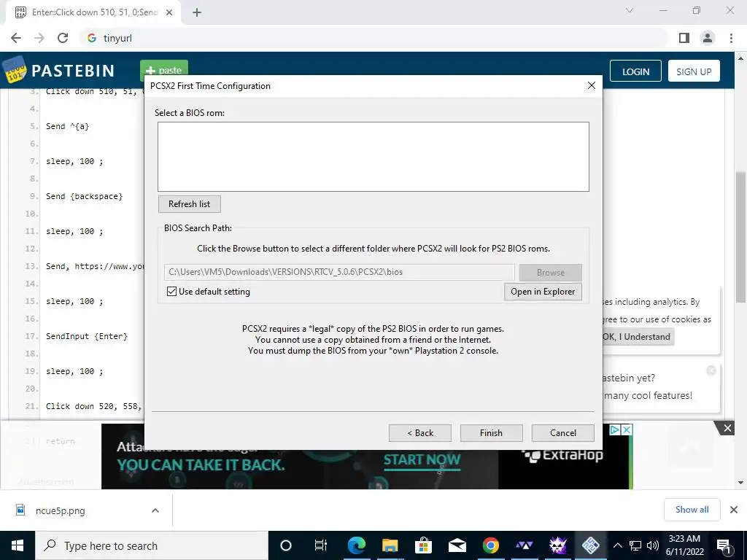747x560 pixels.
Task: Open File Explorer from taskbar
Action: (390, 545)
